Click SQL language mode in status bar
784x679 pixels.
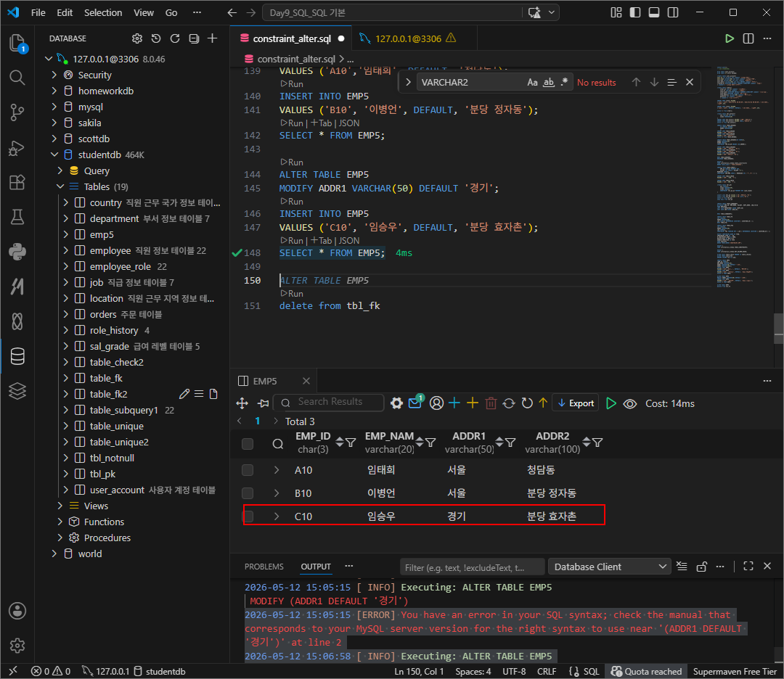point(592,671)
